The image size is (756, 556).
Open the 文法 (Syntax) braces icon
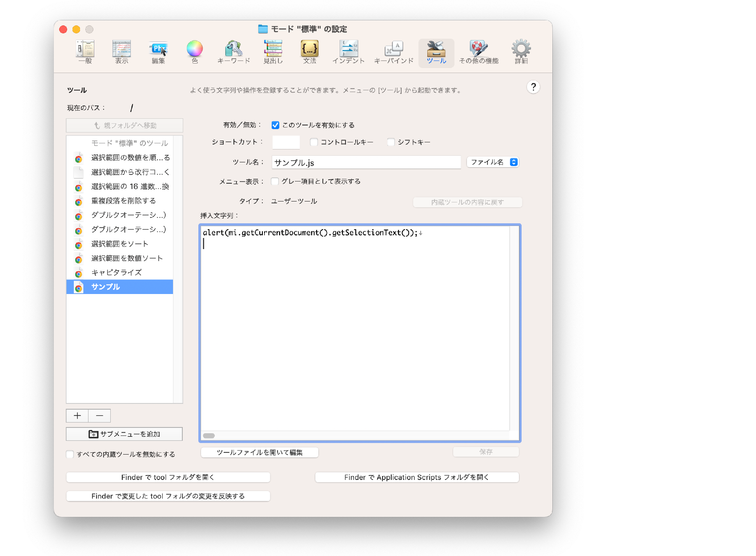point(310,49)
